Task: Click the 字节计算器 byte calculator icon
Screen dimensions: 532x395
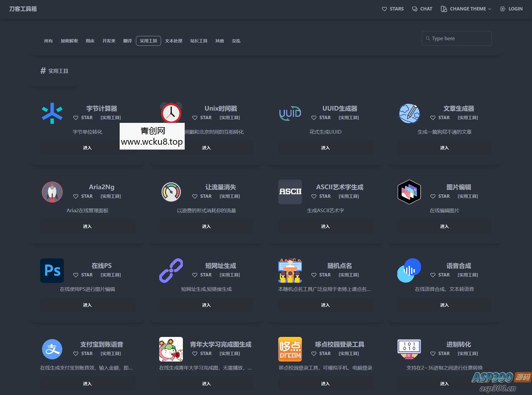Action: (52, 113)
